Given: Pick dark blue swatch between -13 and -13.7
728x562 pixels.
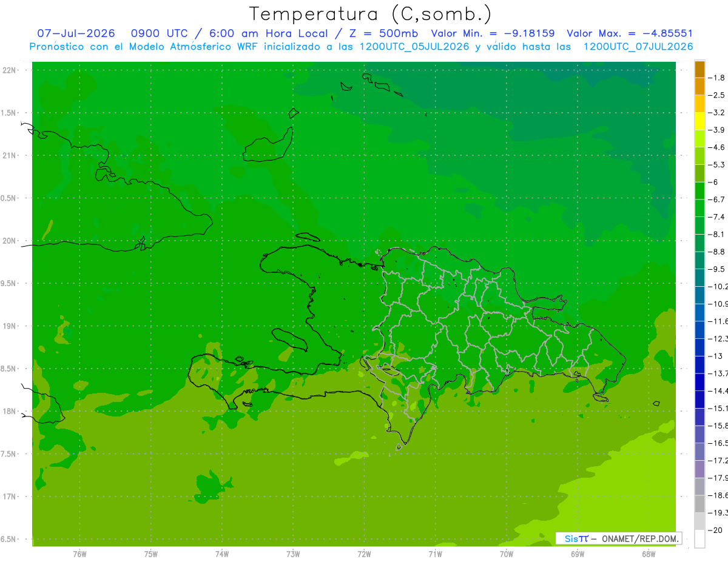Looking at the screenshot, I should (x=699, y=364).
